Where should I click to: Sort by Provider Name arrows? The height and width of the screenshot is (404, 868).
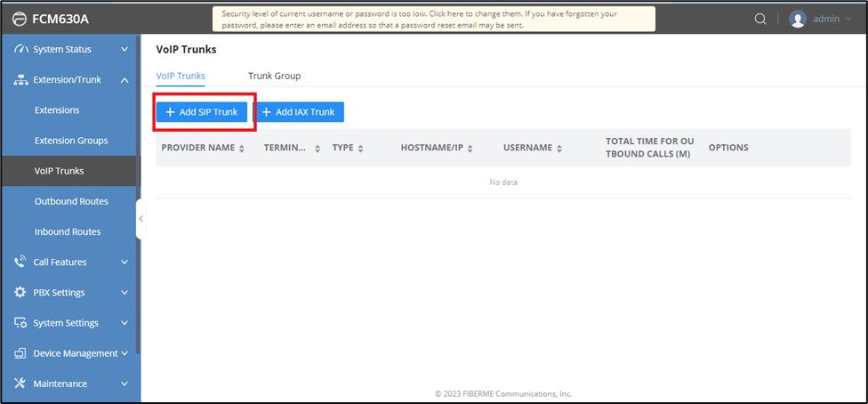tap(241, 149)
